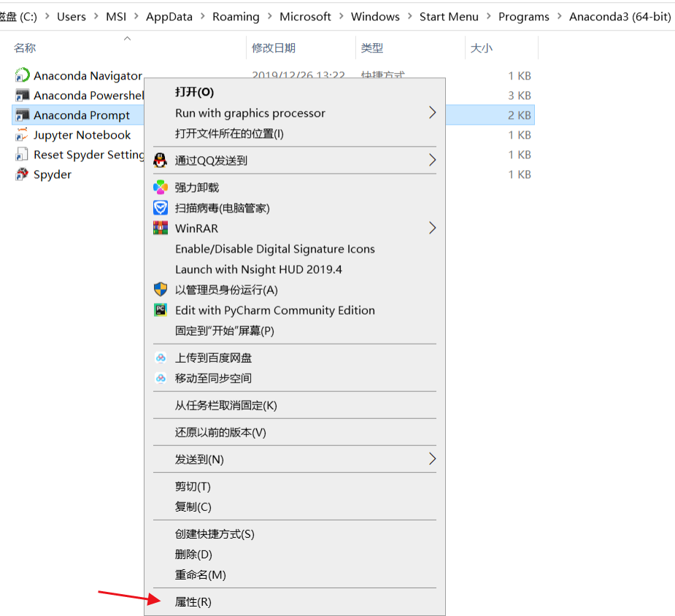Expand Run with graphics processor submenu arrow
This screenshot has height=616, width=675.
[432, 113]
